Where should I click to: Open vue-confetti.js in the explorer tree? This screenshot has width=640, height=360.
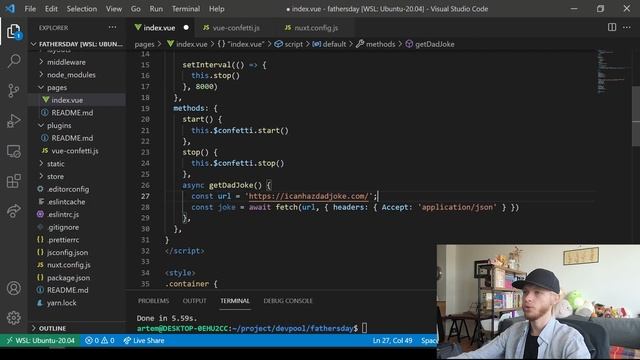click(x=77, y=151)
